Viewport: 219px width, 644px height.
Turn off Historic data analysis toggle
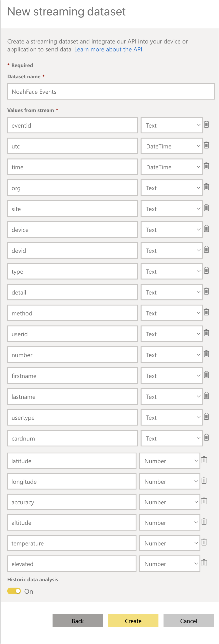14,591
